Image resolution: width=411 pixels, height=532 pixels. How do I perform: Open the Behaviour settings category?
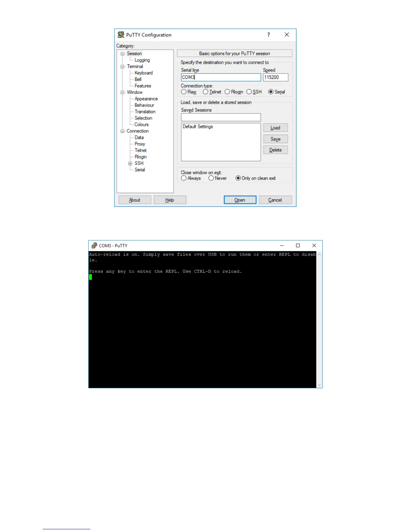click(x=144, y=105)
